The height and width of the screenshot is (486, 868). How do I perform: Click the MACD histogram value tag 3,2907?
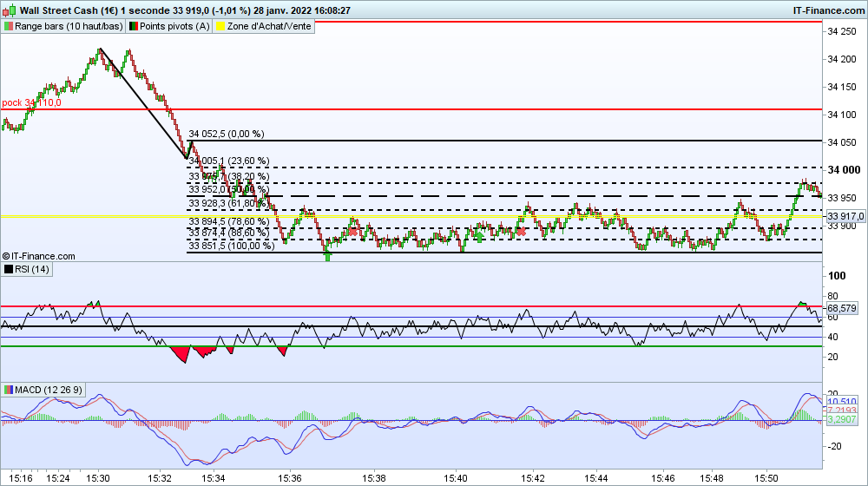pos(841,419)
